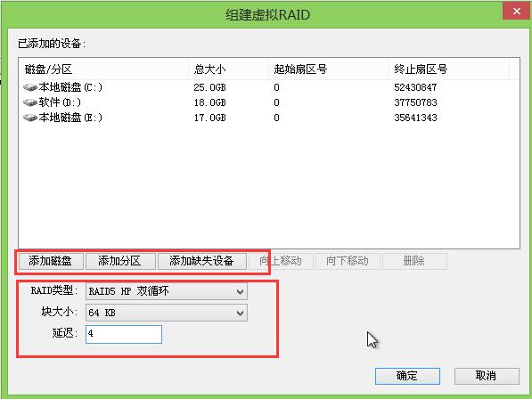Viewport: 532px width, 399px height.
Task: Click the drive icon for 软件 (D:)
Action: tap(30, 102)
